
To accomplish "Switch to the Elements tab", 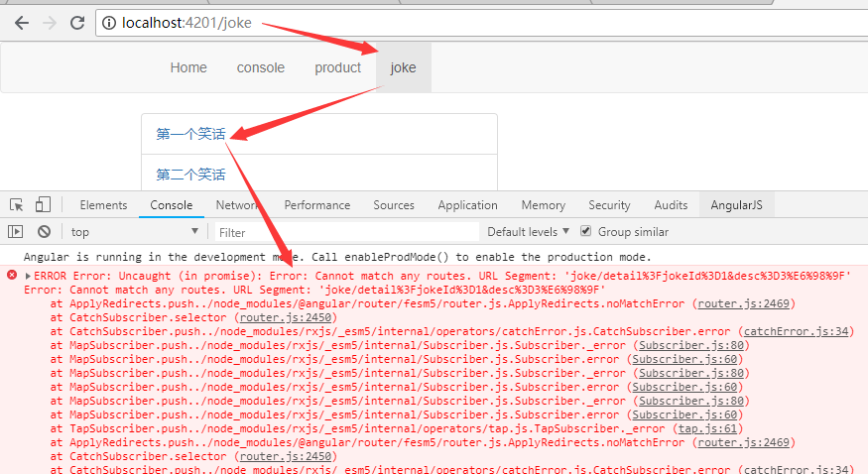I will [x=103, y=205].
